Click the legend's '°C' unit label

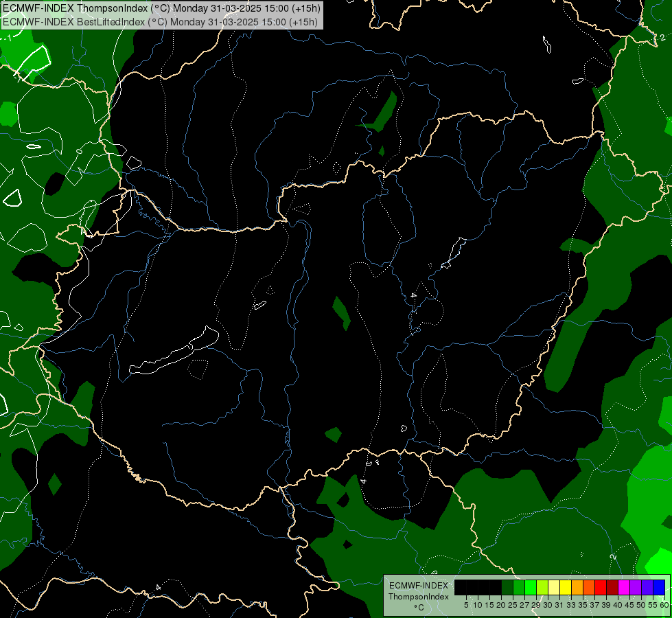click(x=419, y=607)
